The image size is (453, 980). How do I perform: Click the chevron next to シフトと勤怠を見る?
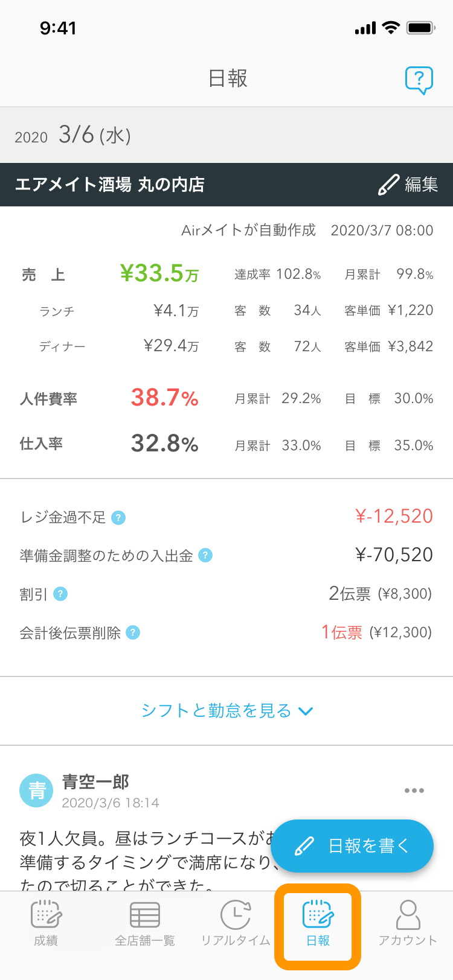click(x=306, y=711)
